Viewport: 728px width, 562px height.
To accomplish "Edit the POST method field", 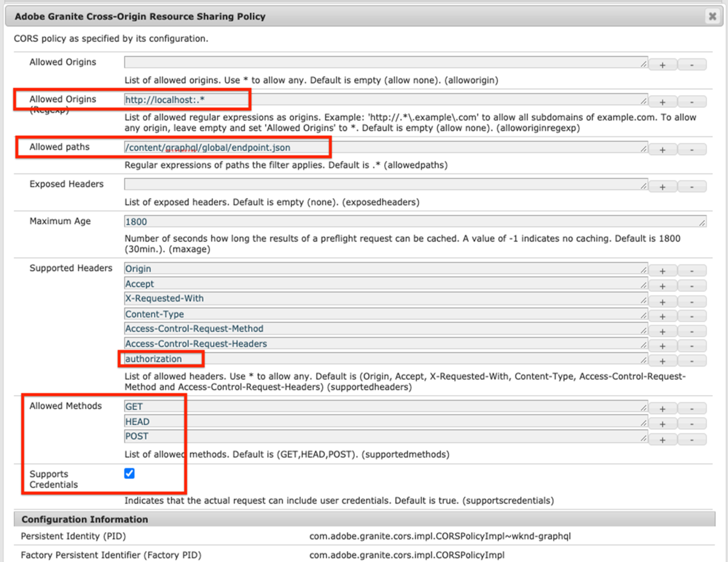I will click(x=386, y=436).
